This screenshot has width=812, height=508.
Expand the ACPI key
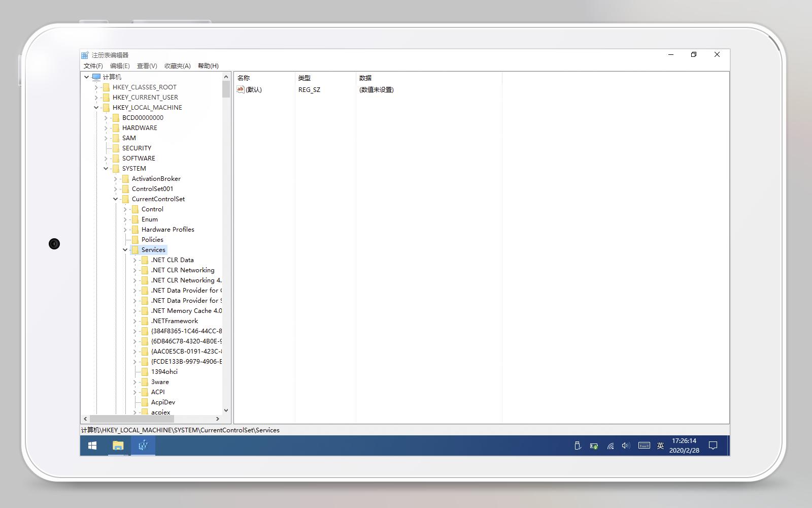pyautogui.click(x=134, y=392)
